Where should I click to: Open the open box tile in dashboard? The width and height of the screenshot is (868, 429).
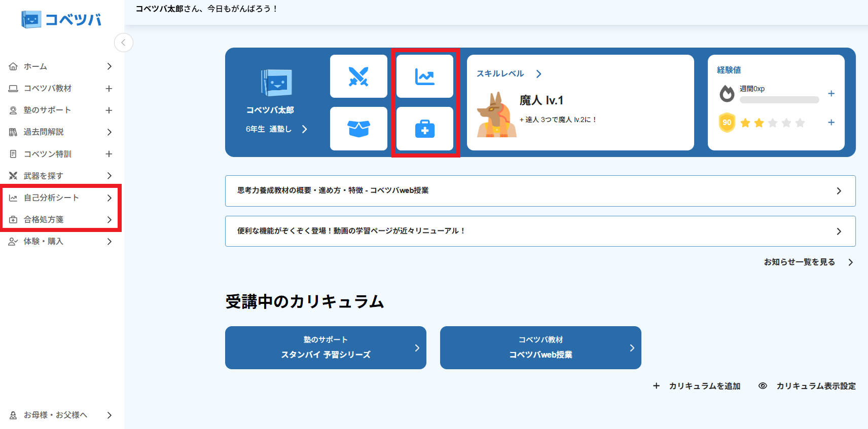[x=358, y=128]
